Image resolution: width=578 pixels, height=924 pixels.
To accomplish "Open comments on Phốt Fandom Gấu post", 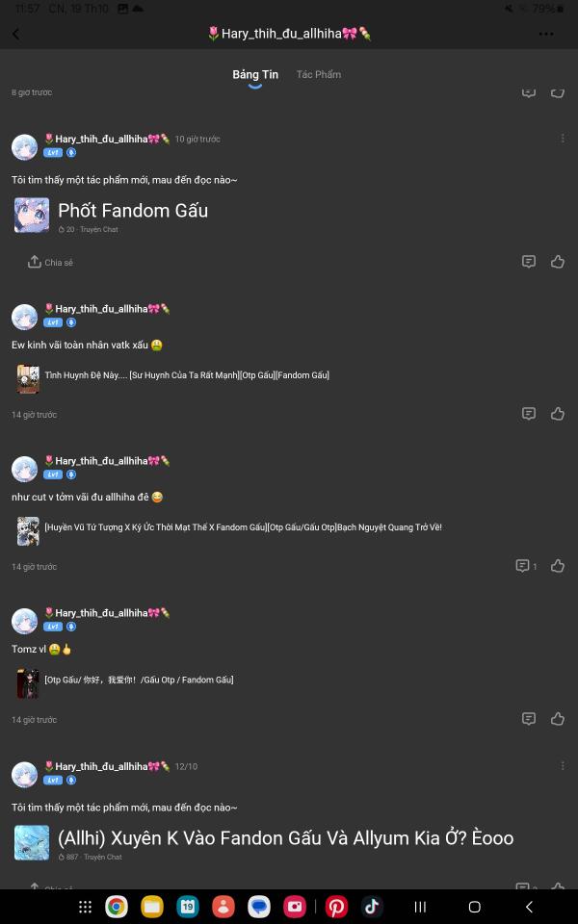I will [x=529, y=262].
